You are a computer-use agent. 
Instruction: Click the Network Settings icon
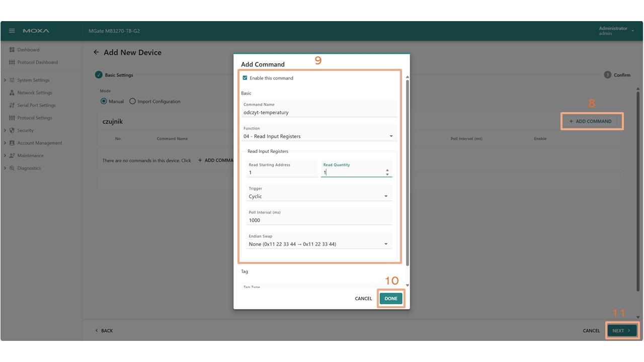coord(12,93)
